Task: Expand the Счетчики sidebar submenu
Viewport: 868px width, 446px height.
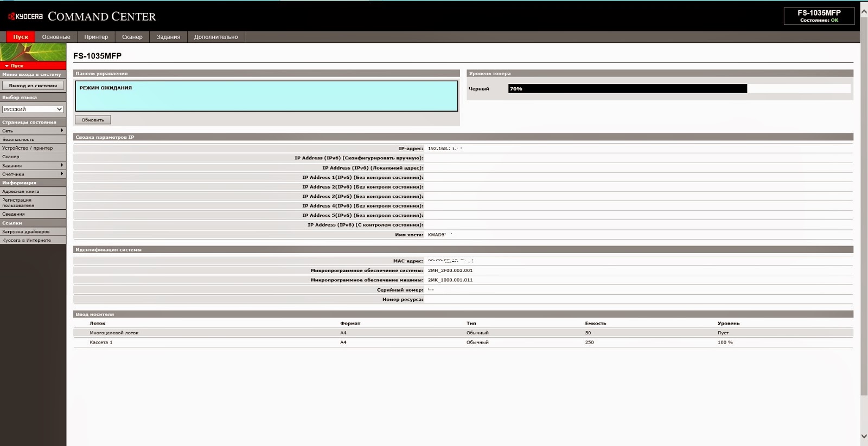Action: 33,174
